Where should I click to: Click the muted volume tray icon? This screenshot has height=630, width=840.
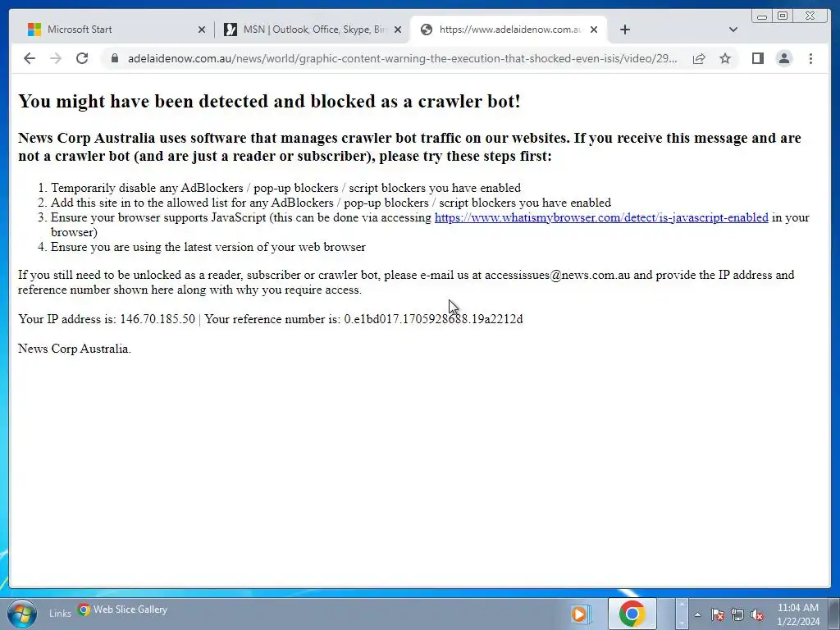click(x=757, y=615)
